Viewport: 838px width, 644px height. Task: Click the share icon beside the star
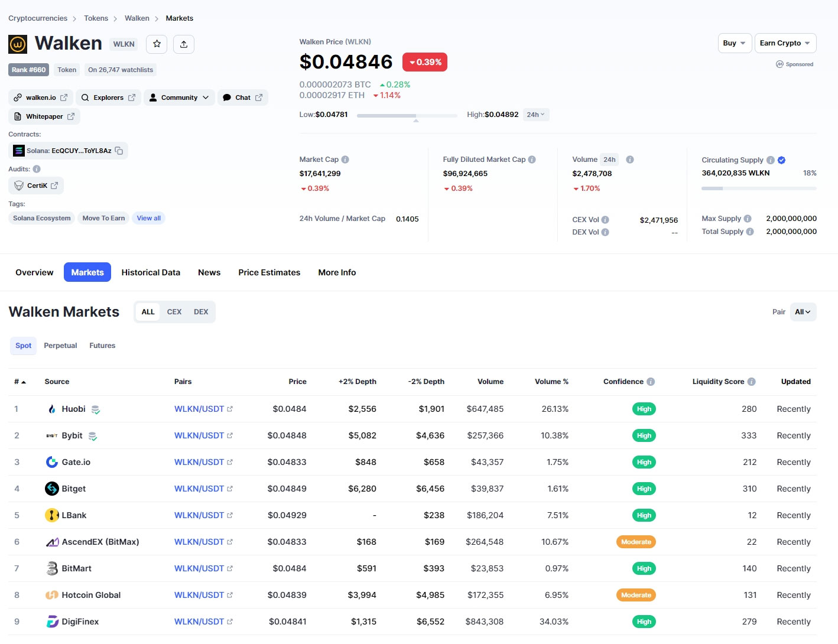tap(184, 44)
